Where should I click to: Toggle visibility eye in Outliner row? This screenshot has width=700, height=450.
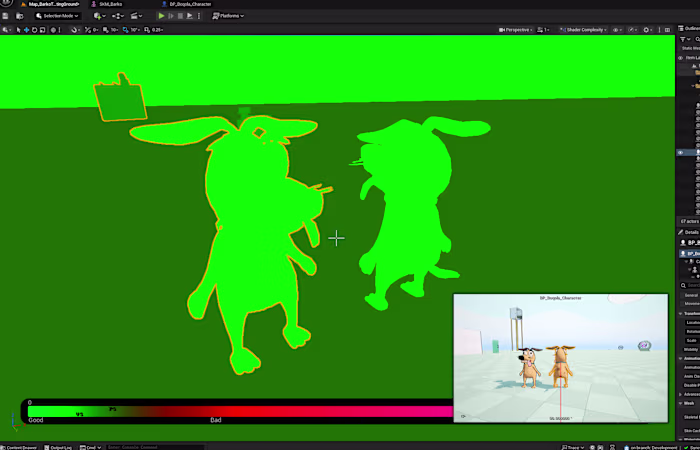tap(681, 153)
